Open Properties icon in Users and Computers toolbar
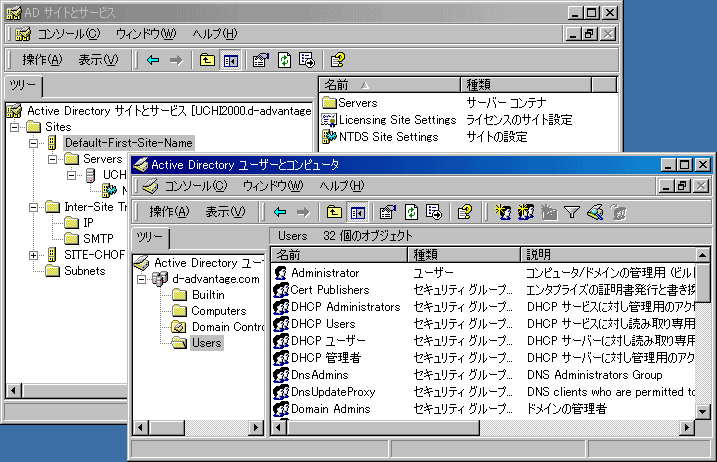This screenshot has width=717, height=462. coord(388,212)
